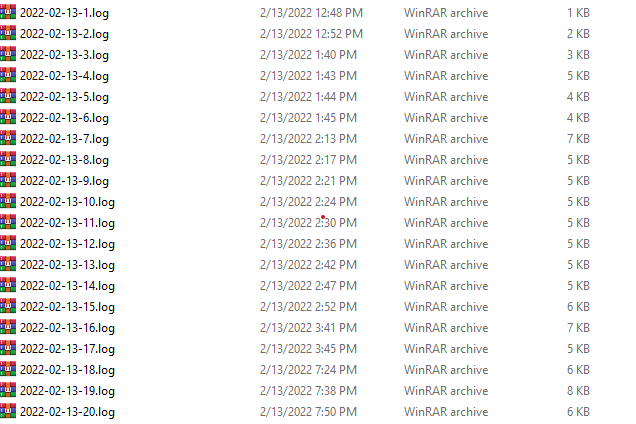Click the 2022-02-13-5.log file name
Screen dimensions: 636x424
64,97
